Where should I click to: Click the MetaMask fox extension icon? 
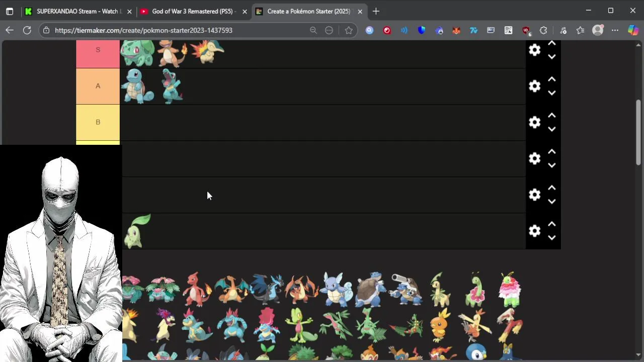pos(456,30)
